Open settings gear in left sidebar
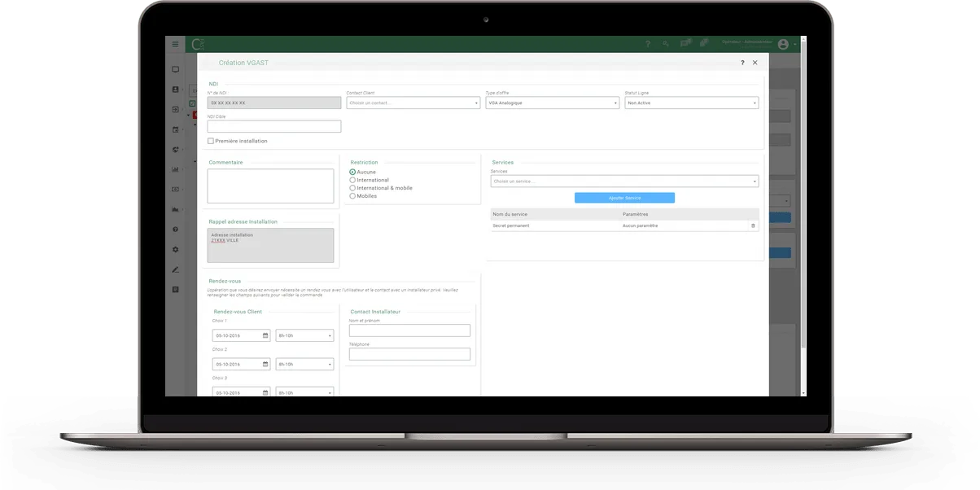 point(175,250)
